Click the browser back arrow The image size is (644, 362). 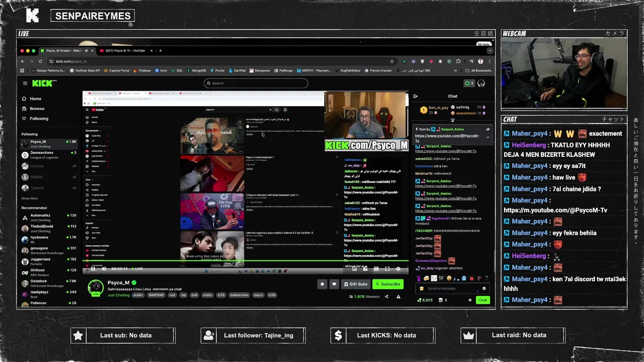[23, 61]
